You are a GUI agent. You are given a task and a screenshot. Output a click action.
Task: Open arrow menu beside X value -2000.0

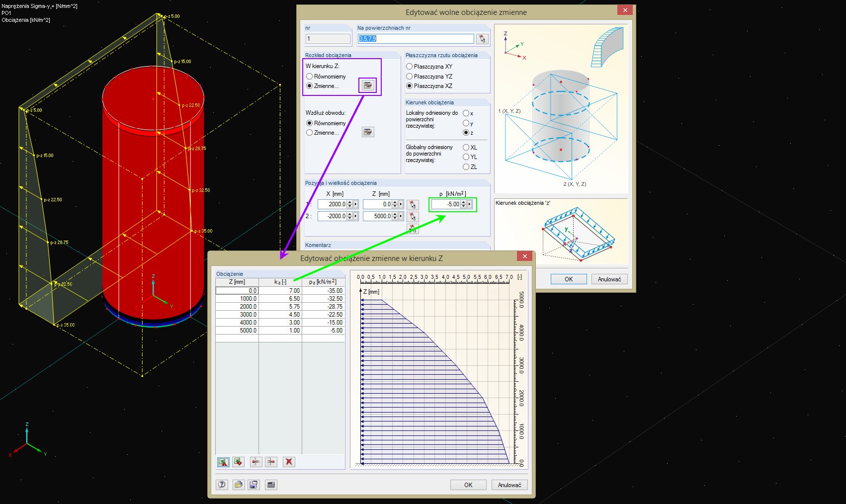pos(356,216)
